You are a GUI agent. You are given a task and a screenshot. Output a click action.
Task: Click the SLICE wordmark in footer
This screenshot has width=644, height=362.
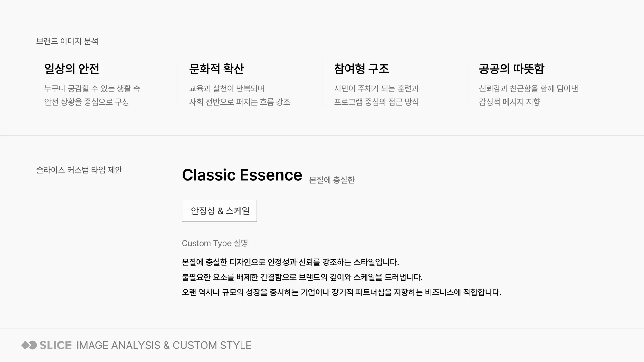pyautogui.click(x=56, y=345)
